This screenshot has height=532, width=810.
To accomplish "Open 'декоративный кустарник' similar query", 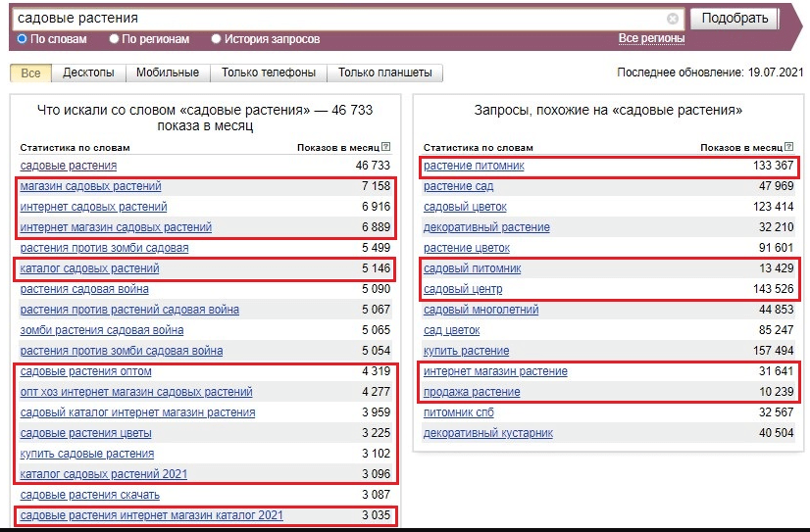I will pos(488,433).
